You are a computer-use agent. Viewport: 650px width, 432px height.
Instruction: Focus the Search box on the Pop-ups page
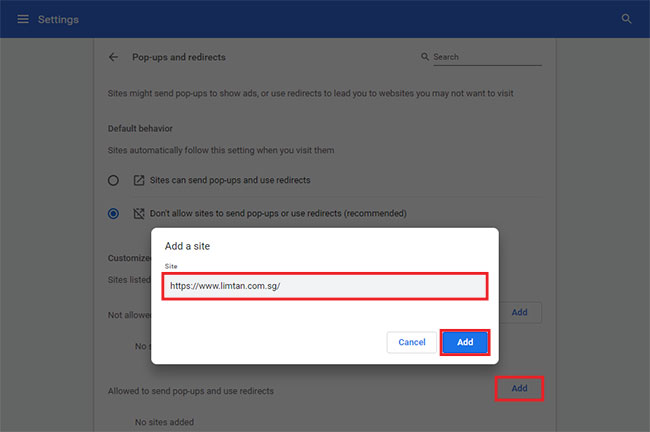point(487,58)
